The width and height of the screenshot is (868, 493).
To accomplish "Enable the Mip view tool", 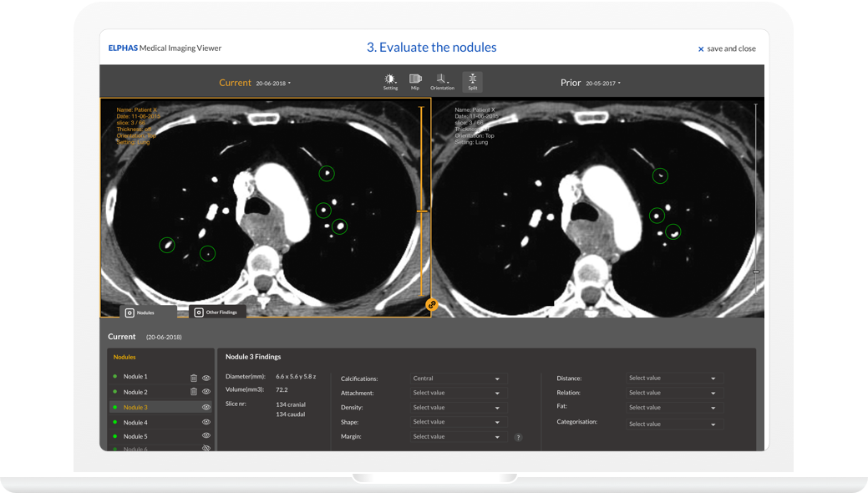I will click(415, 81).
